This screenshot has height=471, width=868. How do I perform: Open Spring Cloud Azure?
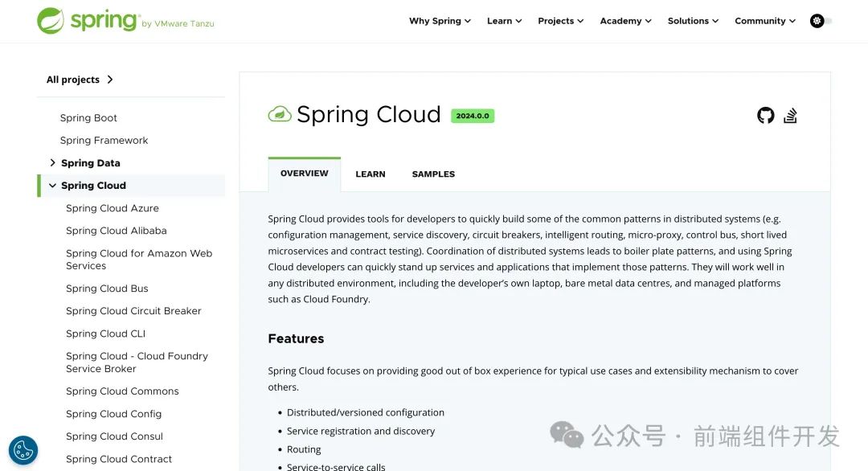click(113, 208)
